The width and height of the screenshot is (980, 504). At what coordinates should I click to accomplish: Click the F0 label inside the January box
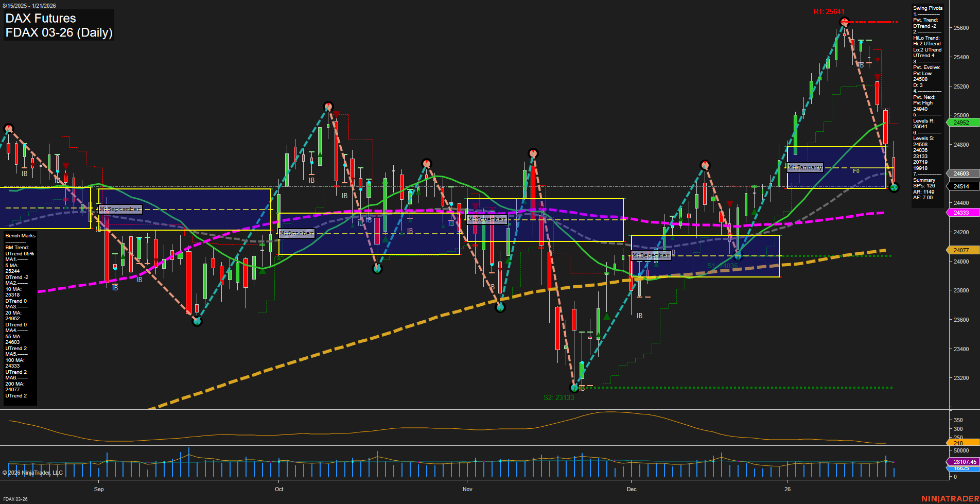[x=855, y=170]
